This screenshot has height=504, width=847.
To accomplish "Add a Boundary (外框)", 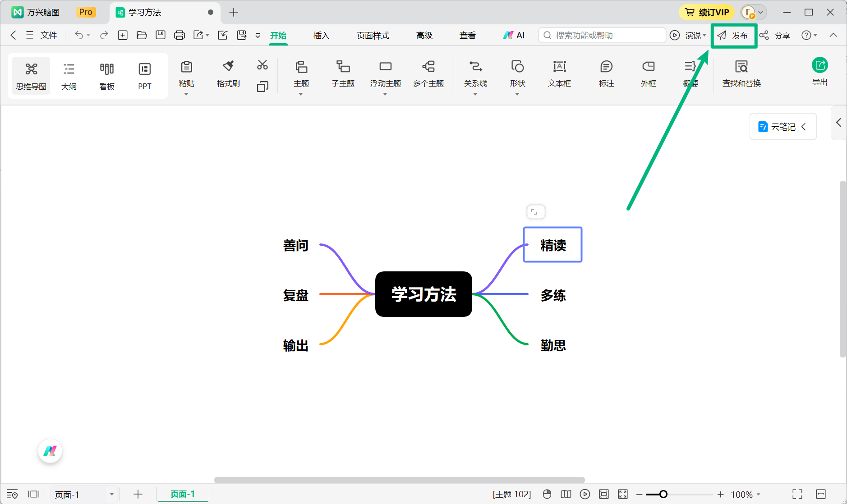I will point(649,73).
